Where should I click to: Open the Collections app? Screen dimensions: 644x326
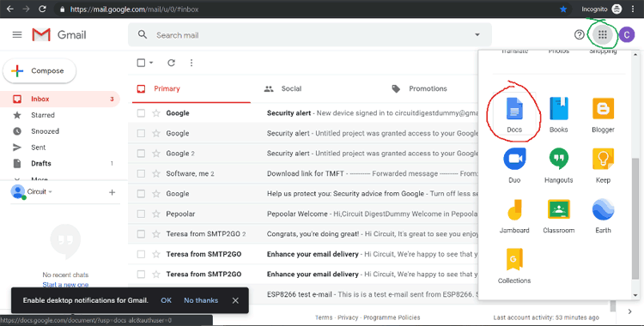[x=514, y=266]
